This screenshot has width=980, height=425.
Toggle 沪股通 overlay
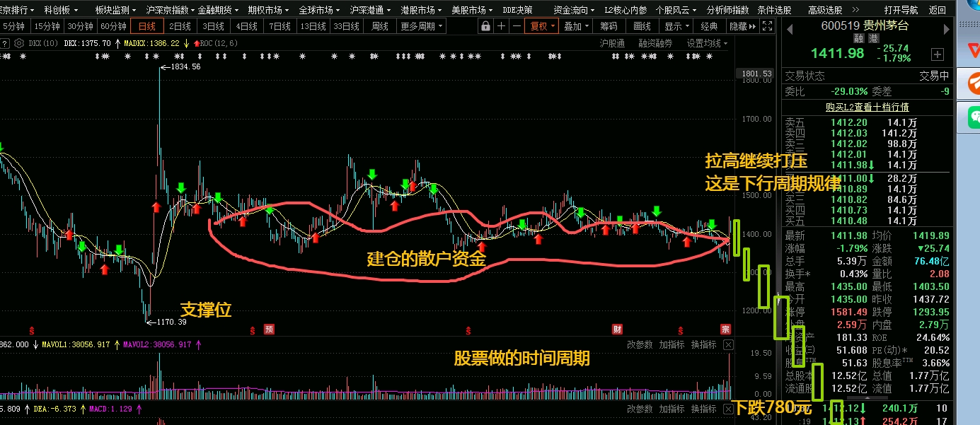coord(612,43)
